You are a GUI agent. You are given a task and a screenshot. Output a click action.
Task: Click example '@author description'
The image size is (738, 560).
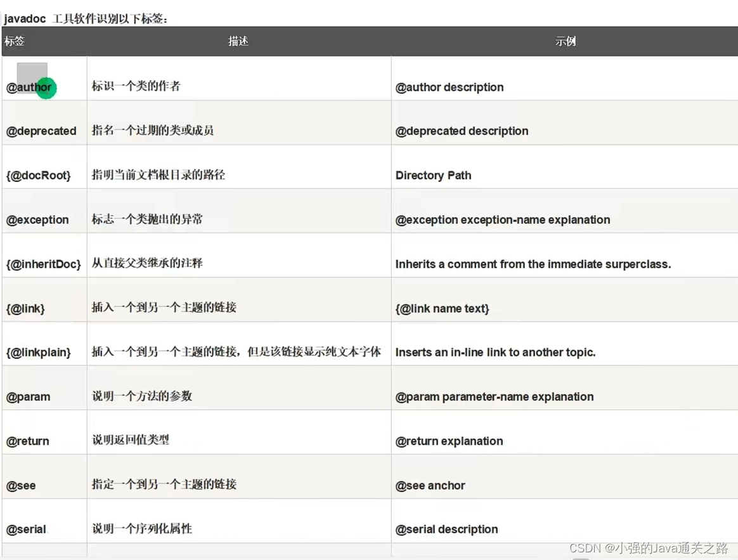point(450,87)
